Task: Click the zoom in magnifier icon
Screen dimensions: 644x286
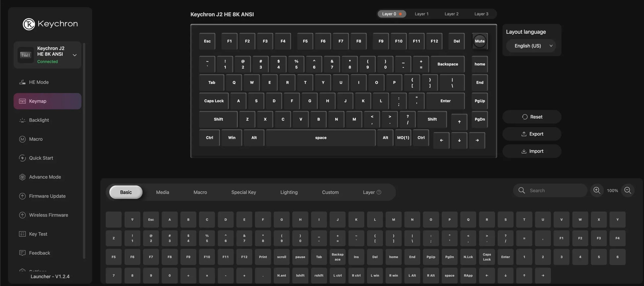Action: pos(597,190)
